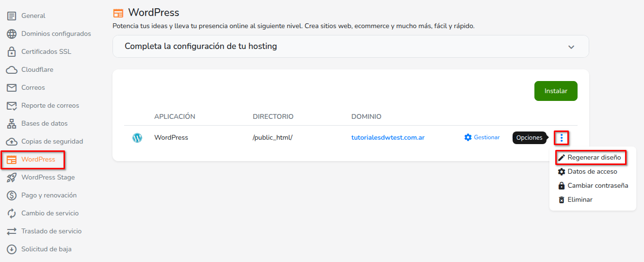Click the gear icon next to Gestionar
Viewport: 644px width, 262px height.
pyautogui.click(x=467, y=137)
